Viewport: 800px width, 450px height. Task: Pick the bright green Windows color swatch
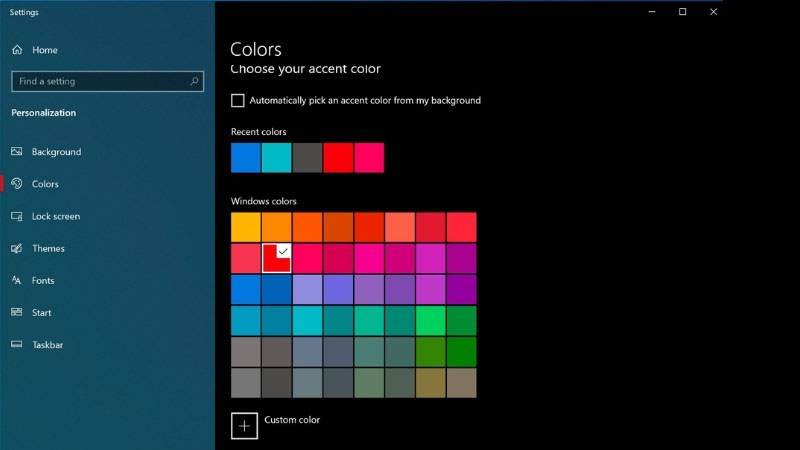(x=431, y=320)
